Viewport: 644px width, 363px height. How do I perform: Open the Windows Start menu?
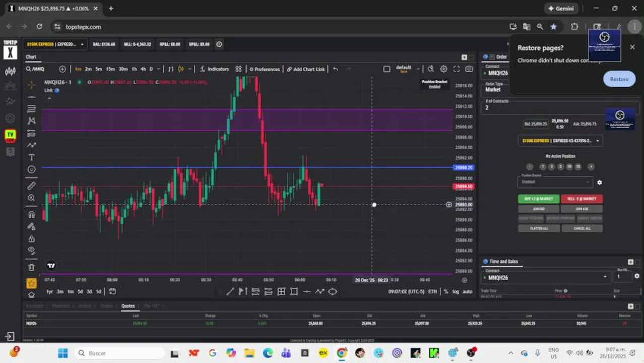click(62, 353)
